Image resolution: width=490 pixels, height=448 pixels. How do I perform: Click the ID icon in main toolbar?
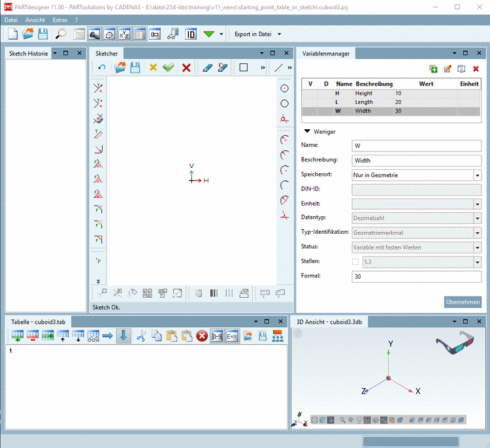coord(191,34)
